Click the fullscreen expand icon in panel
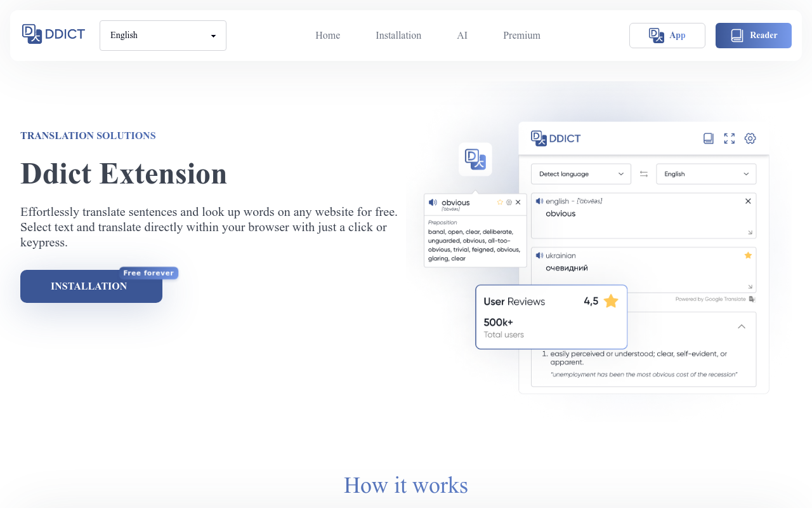The width and height of the screenshot is (812, 508). click(730, 138)
